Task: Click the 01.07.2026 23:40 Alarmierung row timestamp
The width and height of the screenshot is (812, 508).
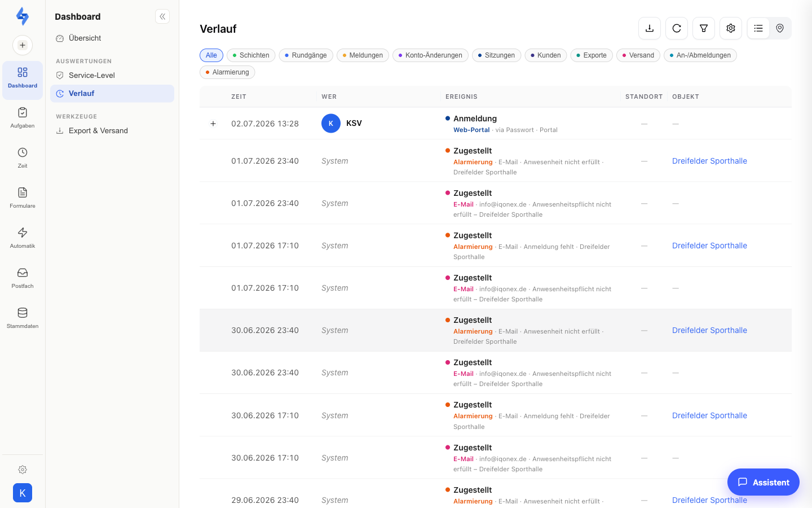Action: click(x=265, y=161)
